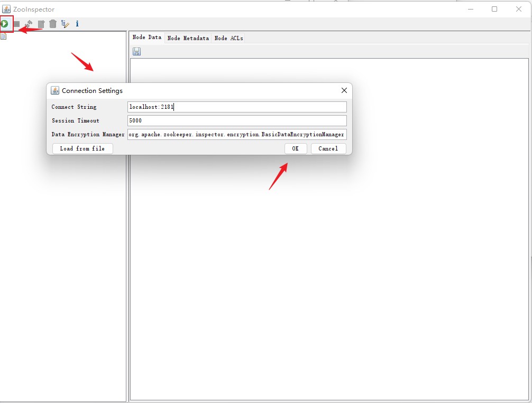Select the root document node in tree
This screenshot has width=532, height=403.
[4, 36]
